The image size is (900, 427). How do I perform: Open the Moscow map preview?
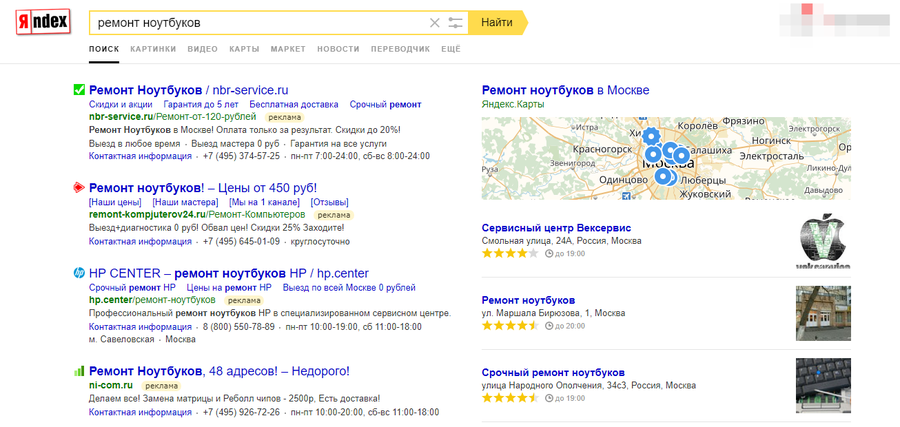[x=666, y=158]
